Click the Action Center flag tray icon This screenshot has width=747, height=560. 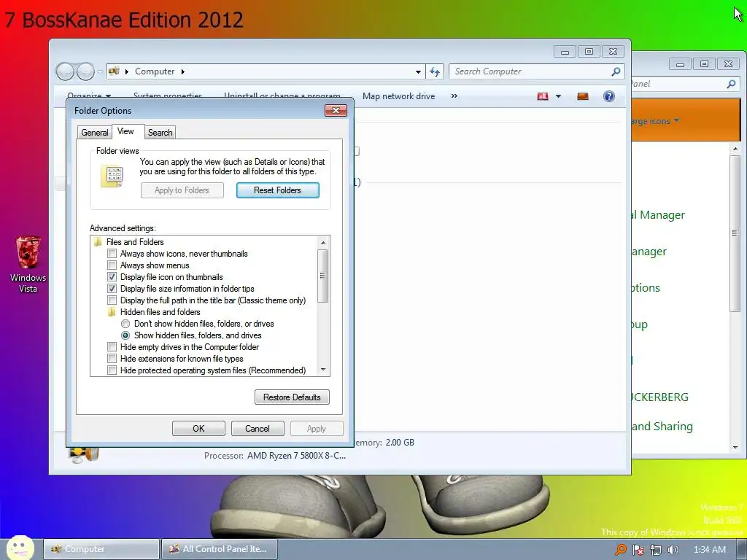(638, 550)
